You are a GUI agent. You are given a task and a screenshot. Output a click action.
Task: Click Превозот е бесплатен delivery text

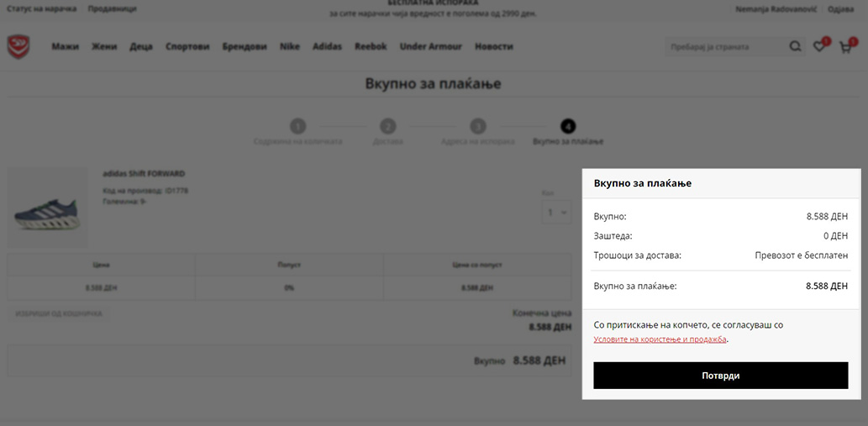[801, 255]
